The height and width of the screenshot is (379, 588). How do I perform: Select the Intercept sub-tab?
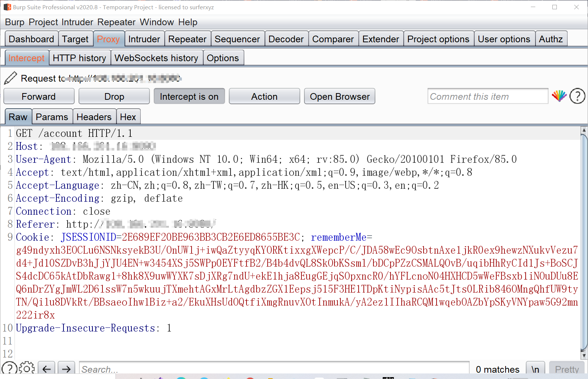tap(26, 58)
